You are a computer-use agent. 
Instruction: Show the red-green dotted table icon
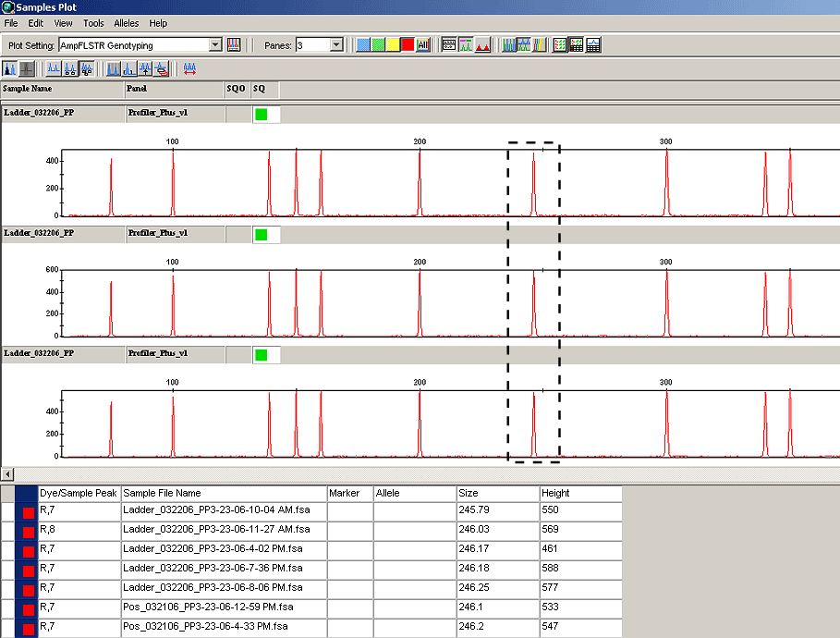click(560, 45)
